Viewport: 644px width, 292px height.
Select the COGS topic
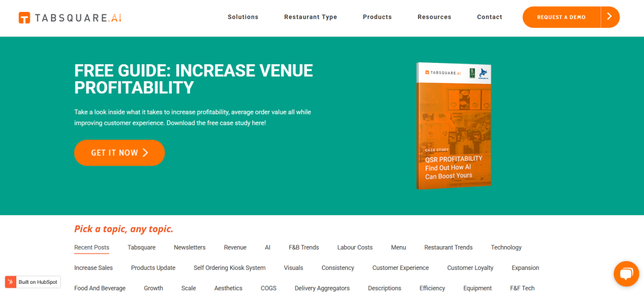coord(269,288)
